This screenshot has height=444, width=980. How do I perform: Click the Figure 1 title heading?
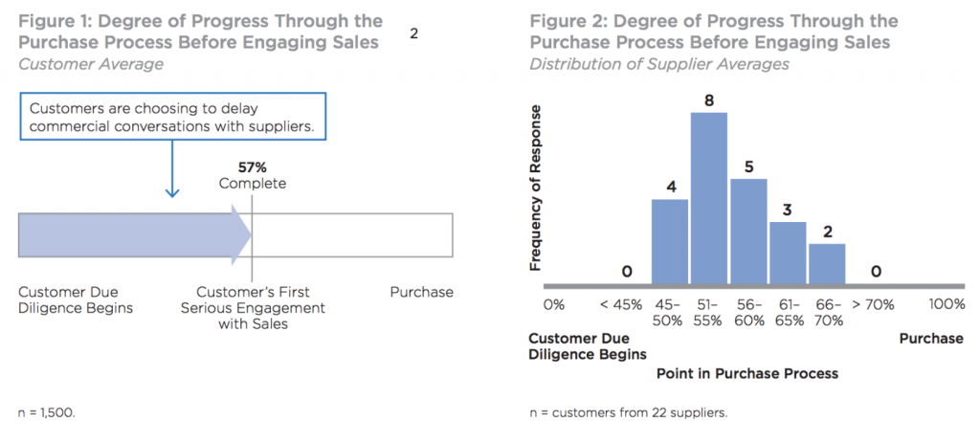(201, 32)
